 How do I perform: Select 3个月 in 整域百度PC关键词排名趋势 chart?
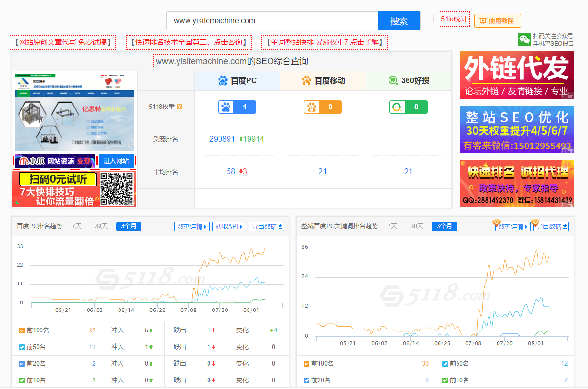pos(444,226)
